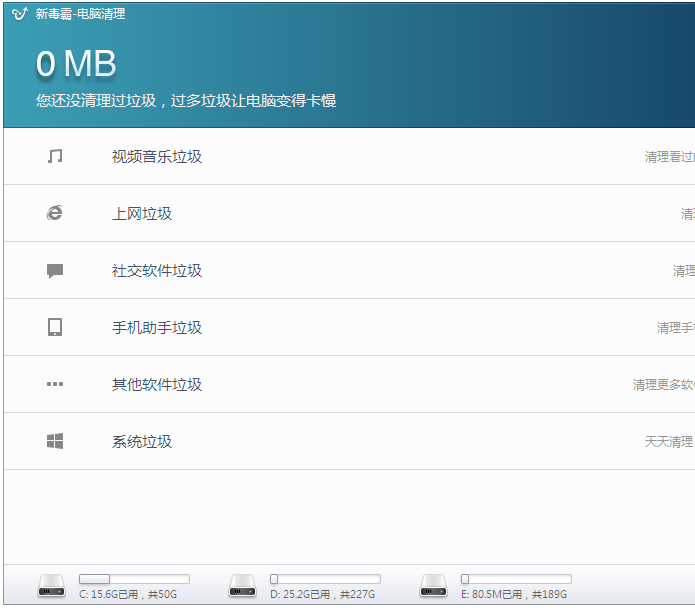Viewport: 695px width, 608px height.
Task: Click the music note icon for video/music junk
Action: pos(55,156)
